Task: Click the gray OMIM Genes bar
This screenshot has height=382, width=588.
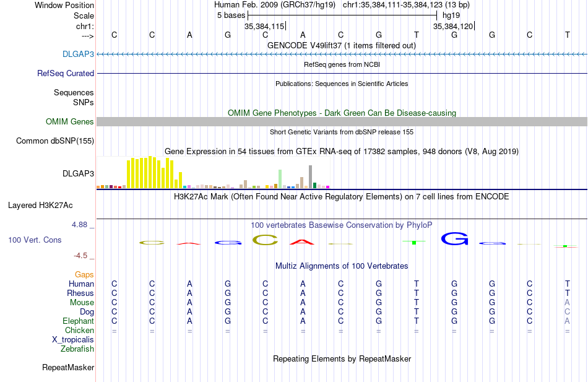Action: (x=342, y=121)
